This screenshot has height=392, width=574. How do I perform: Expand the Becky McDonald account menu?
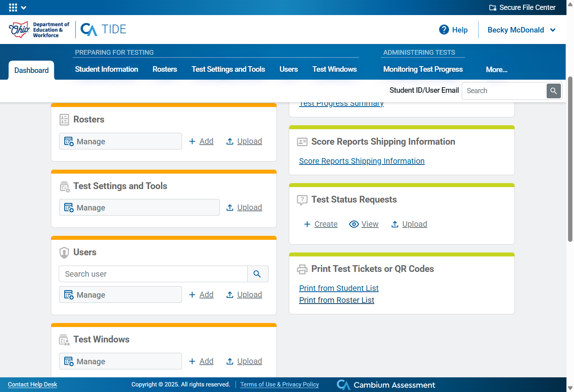522,30
